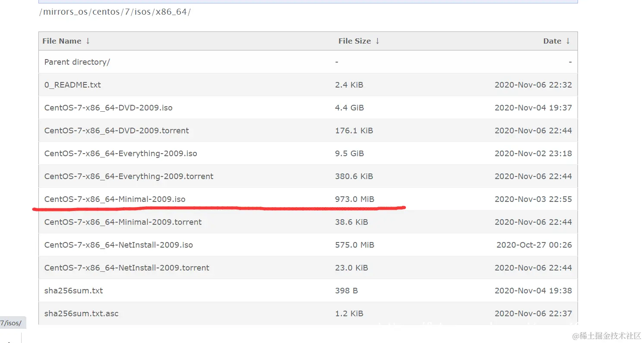
Task: Download CentOS-7-x86_64-DVD-2009.iso
Action: [108, 108]
